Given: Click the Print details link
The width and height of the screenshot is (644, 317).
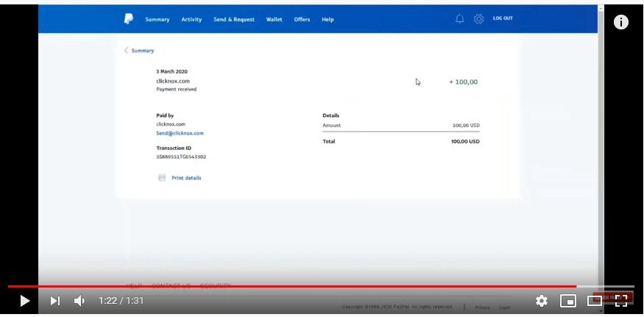Looking at the screenshot, I should tap(186, 178).
